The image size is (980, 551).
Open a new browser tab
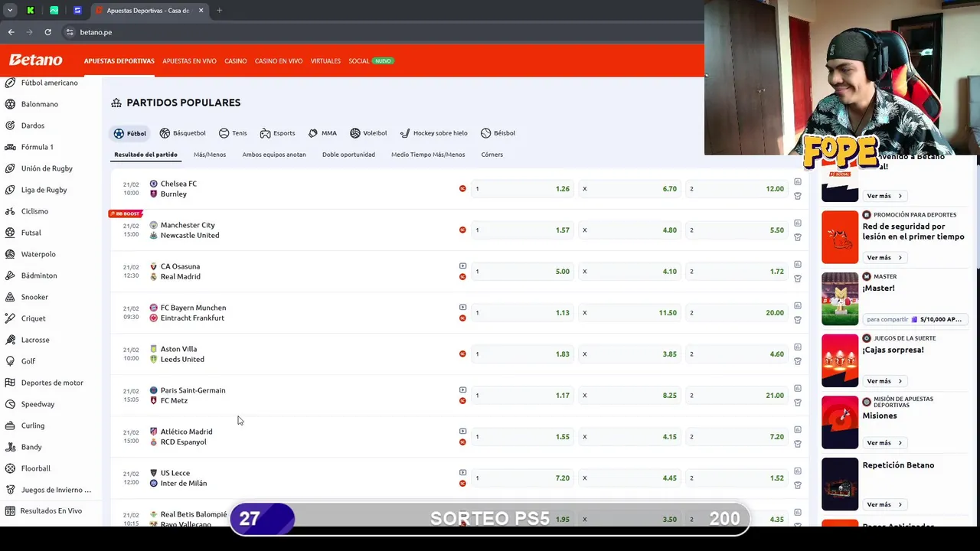219,11
